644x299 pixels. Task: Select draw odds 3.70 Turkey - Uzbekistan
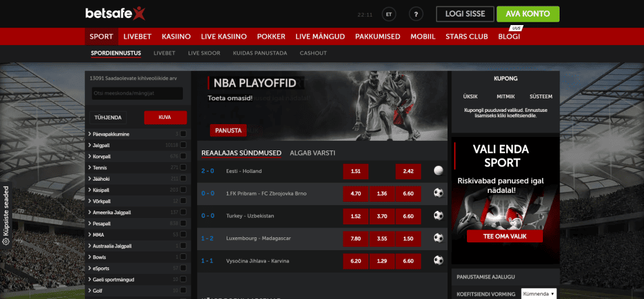click(382, 216)
